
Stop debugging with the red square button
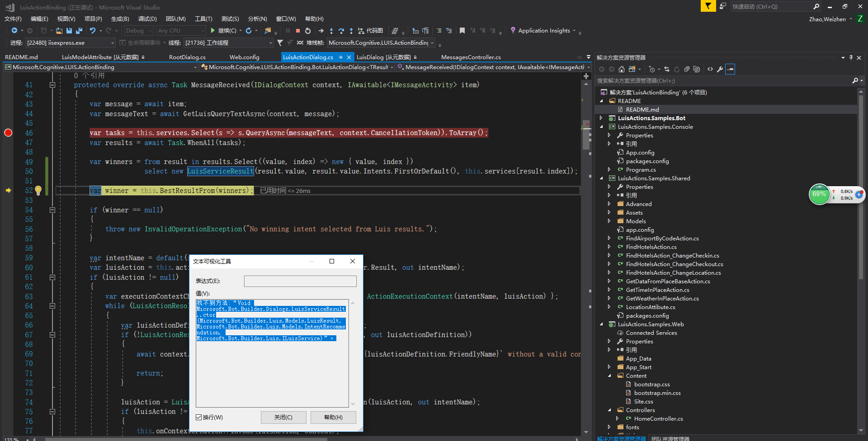click(x=298, y=31)
